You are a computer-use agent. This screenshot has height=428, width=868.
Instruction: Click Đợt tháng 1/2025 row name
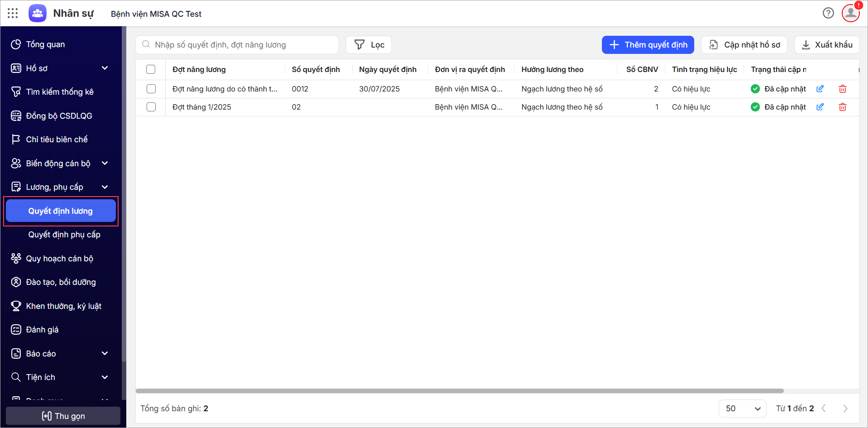[x=202, y=107]
